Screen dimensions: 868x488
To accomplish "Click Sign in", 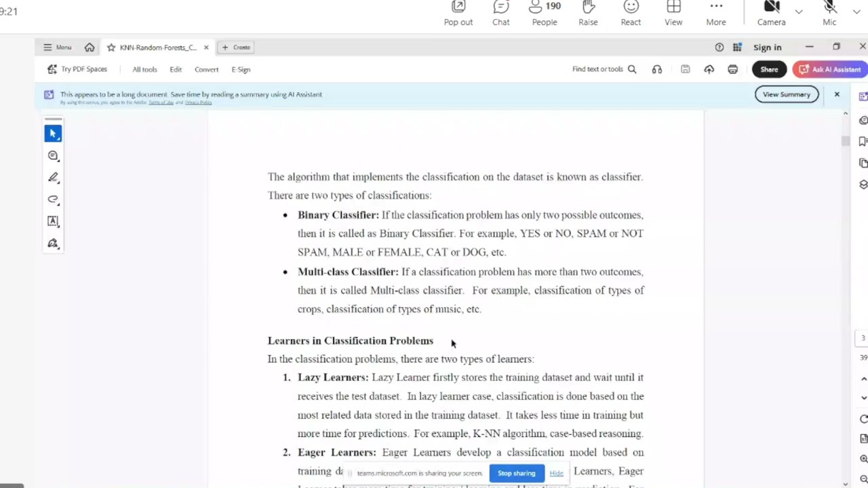I will [768, 47].
